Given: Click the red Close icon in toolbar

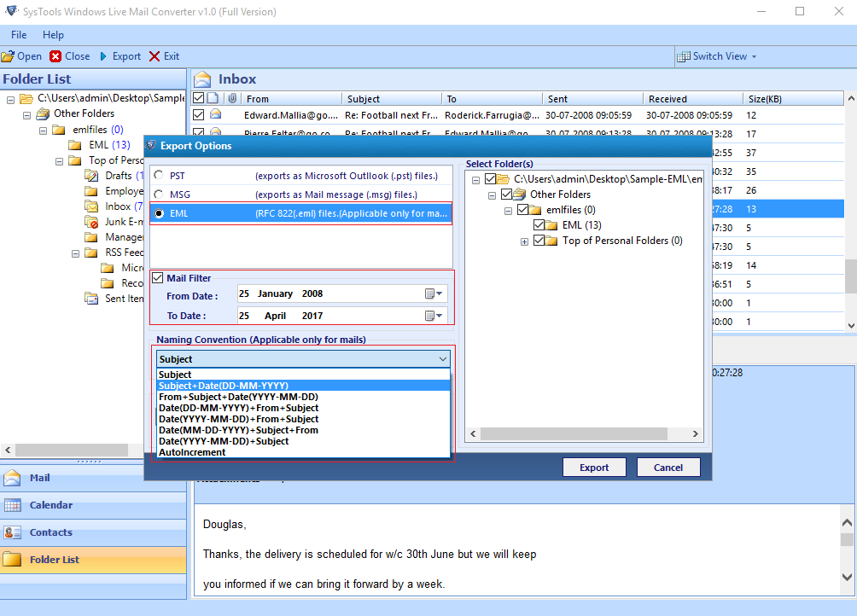Looking at the screenshot, I should coord(55,56).
